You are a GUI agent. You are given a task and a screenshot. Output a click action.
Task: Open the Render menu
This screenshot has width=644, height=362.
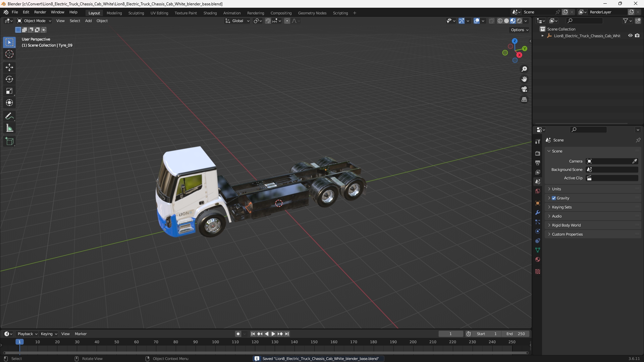[40, 12]
